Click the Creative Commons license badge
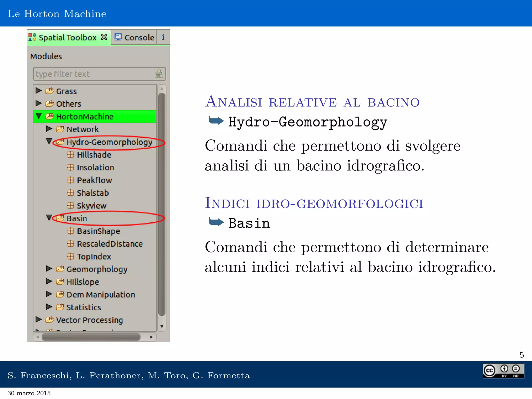532x399 pixels. tap(503, 371)
